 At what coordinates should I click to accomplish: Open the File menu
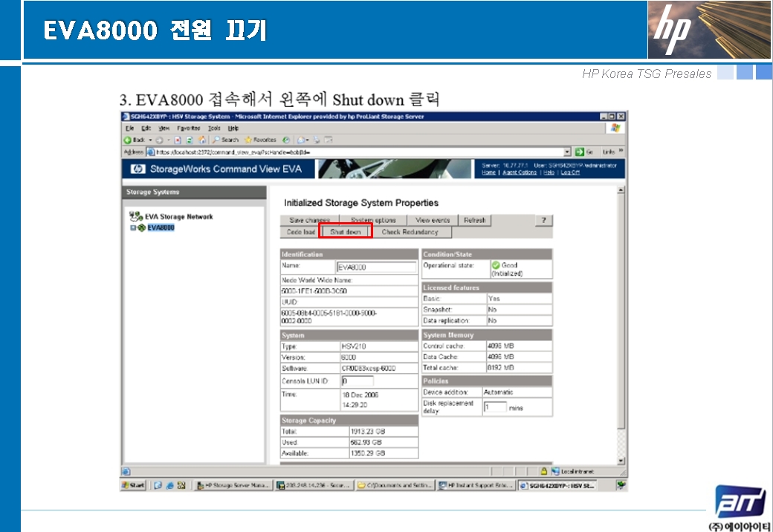[129, 128]
